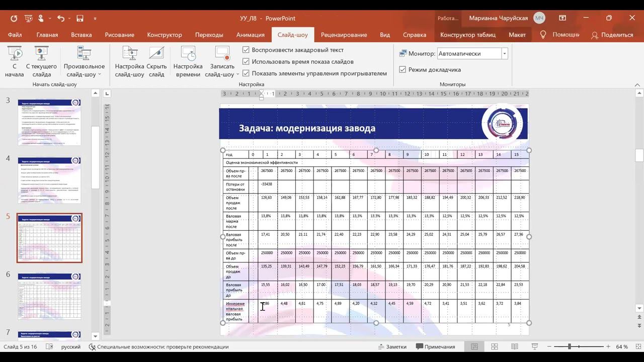Image resolution: width=644 pixels, height=362 pixels.
Task: Click Примечания comments button
Action: tap(436, 346)
